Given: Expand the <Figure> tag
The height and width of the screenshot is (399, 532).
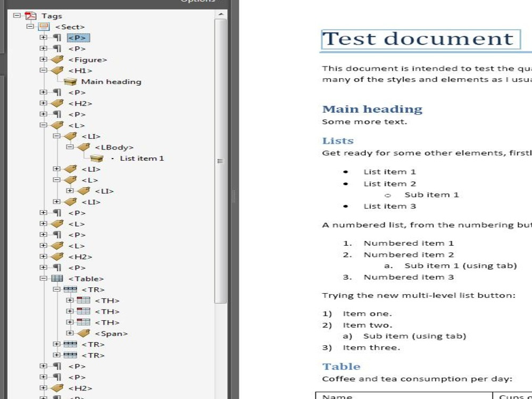Looking at the screenshot, I should pos(43,60).
